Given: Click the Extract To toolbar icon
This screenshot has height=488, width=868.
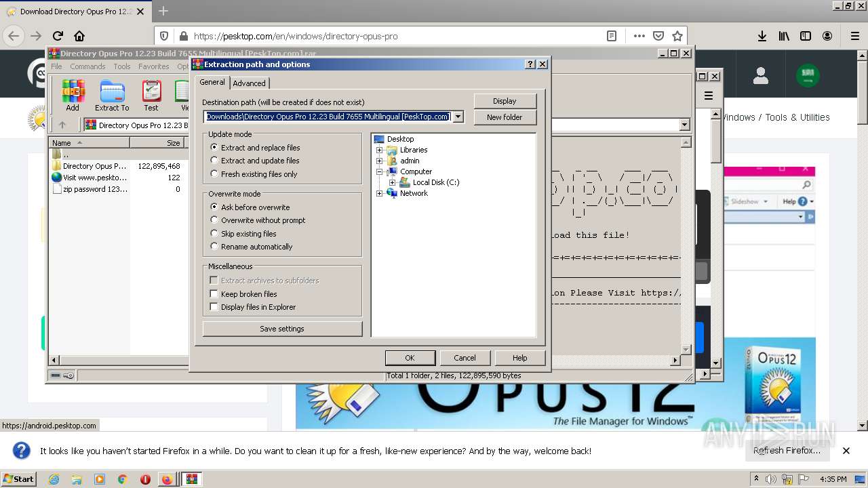Looking at the screenshot, I should [112, 96].
